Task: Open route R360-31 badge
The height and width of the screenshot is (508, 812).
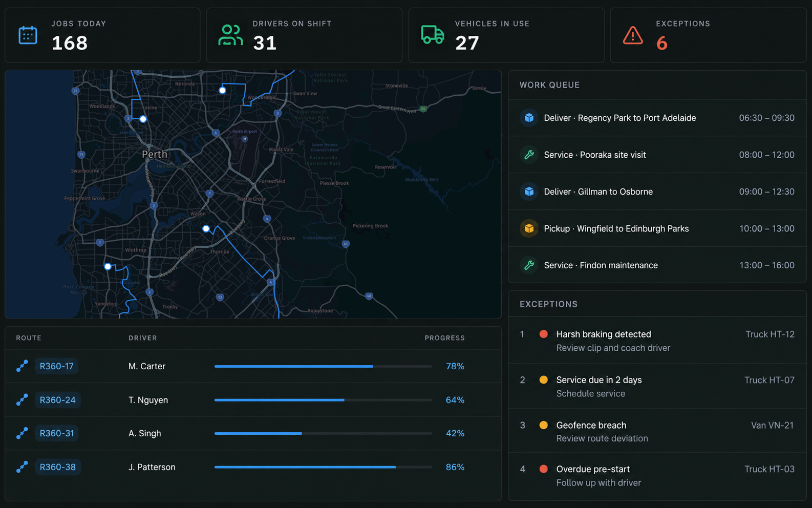Action: [x=57, y=433]
